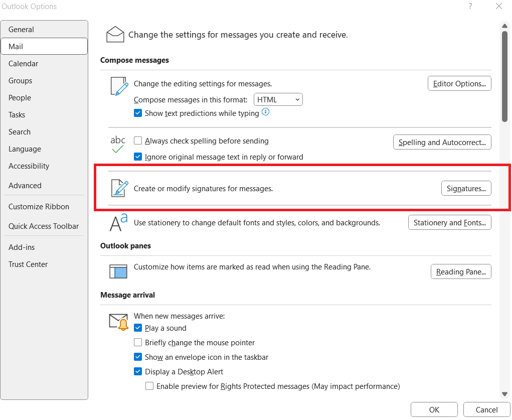The height and width of the screenshot is (420, 512).
Task: Select the Tasks category
Action: (x=44, y=115)
